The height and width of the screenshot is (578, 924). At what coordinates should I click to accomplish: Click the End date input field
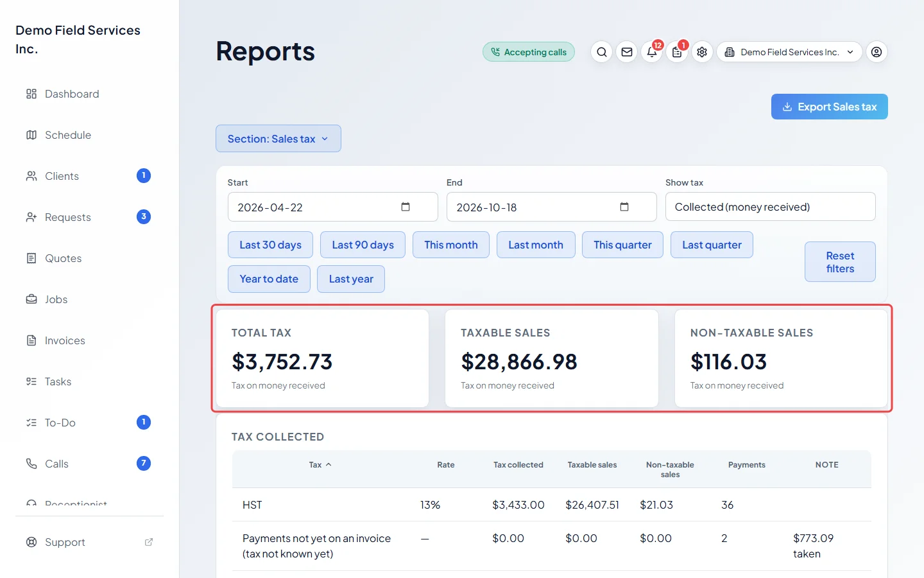551,207
